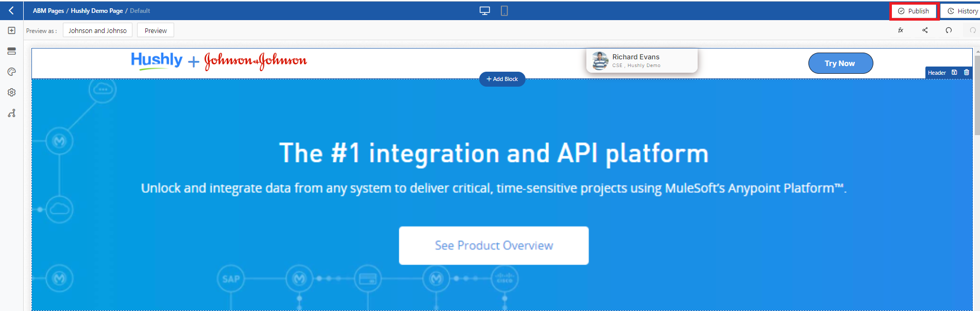The height and width of the screenshot is (311, 980).
Task: Open the History panel
Action: click(x=961, y=11)
